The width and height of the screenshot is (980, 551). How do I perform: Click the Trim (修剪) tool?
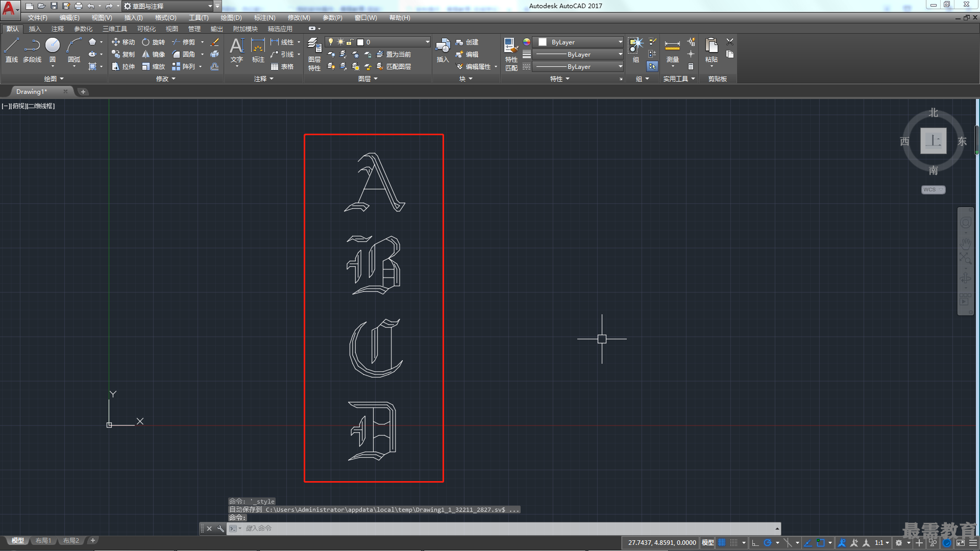pos(184,42)
